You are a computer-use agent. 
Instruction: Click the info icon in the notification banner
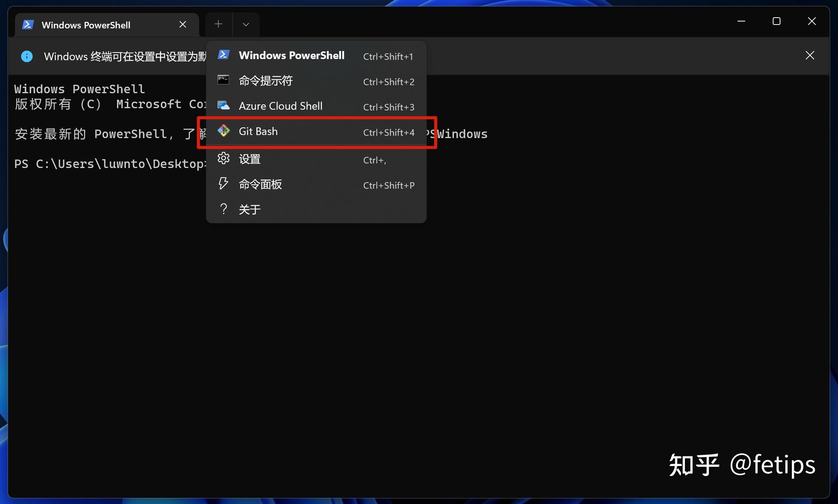click(x=27, y=56)
